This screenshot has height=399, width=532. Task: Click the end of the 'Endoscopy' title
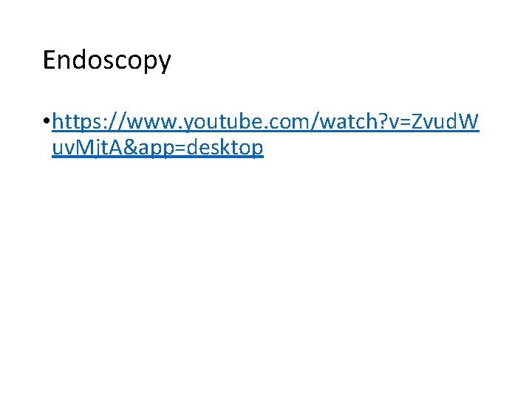(x=165, y=61)
